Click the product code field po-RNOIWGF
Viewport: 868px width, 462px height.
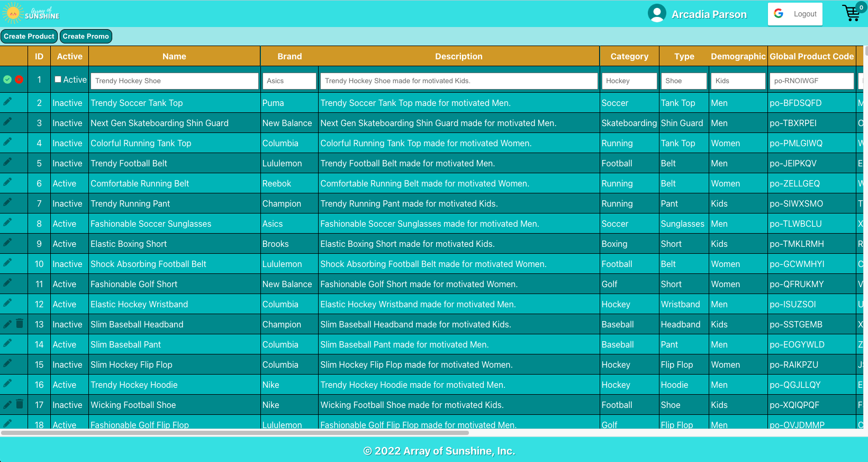click(812, 81)
